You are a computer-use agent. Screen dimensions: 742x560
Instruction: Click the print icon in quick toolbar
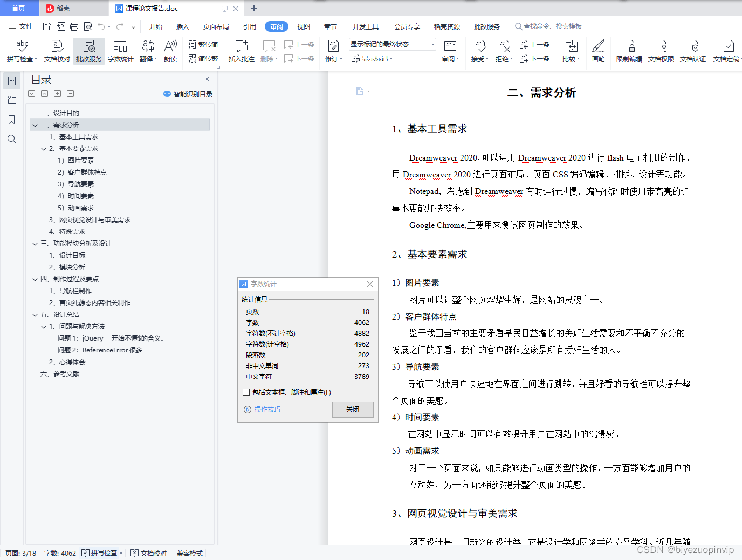pyautogui.click(x=74, y=26)
